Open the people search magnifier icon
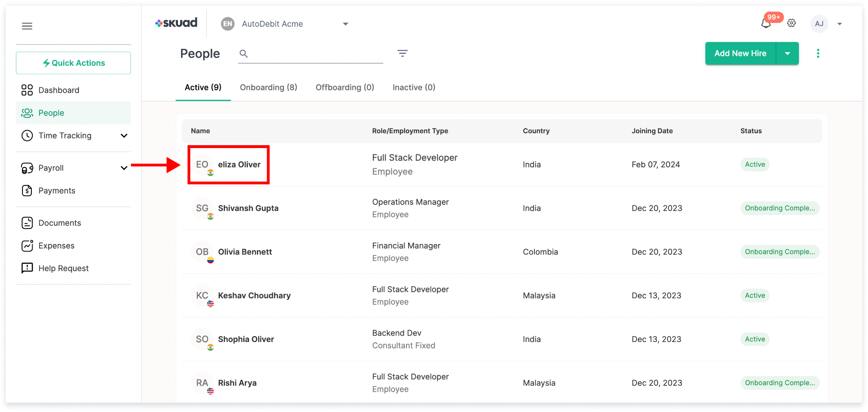 (x=244, y=53)
